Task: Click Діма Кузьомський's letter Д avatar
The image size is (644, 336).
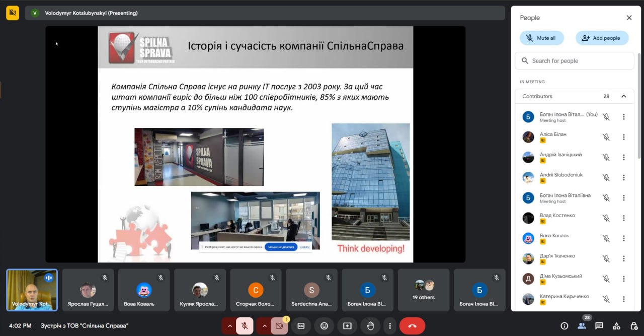Action: point(528,279)
